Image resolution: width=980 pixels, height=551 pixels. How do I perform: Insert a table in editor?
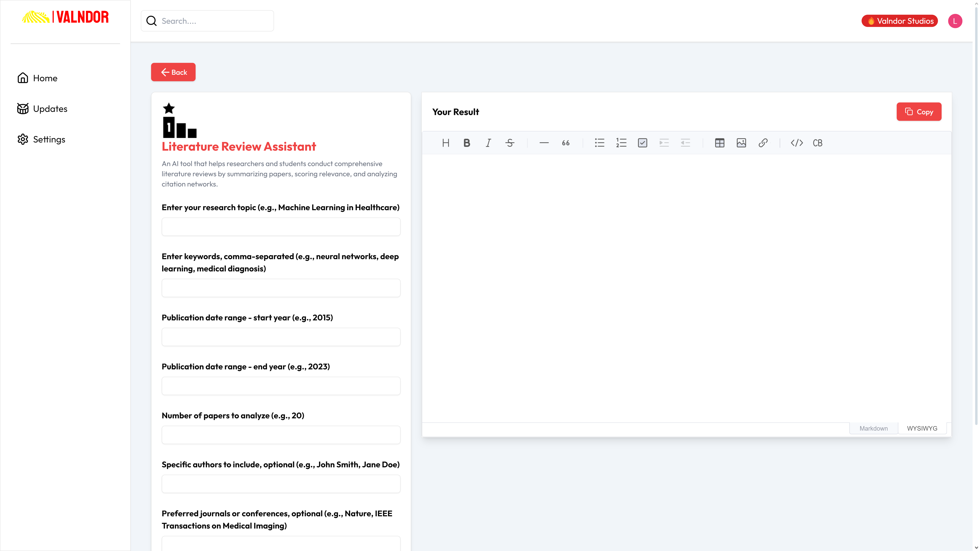click(x=720, y=143)
